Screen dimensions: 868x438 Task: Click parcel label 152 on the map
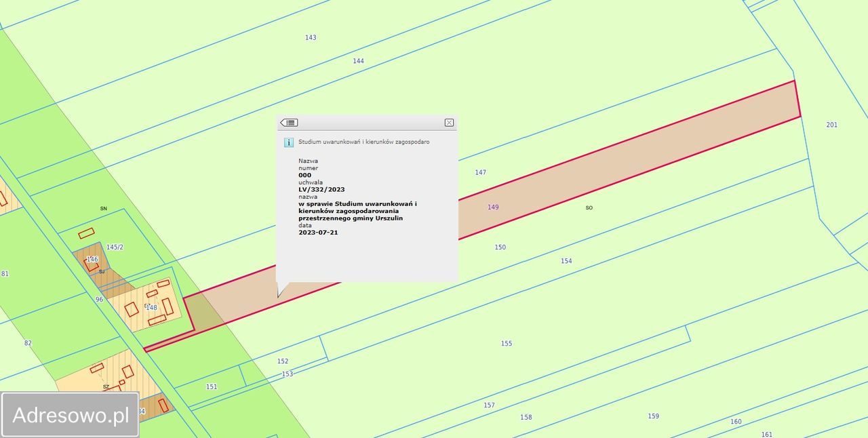[x=283, y=361]
